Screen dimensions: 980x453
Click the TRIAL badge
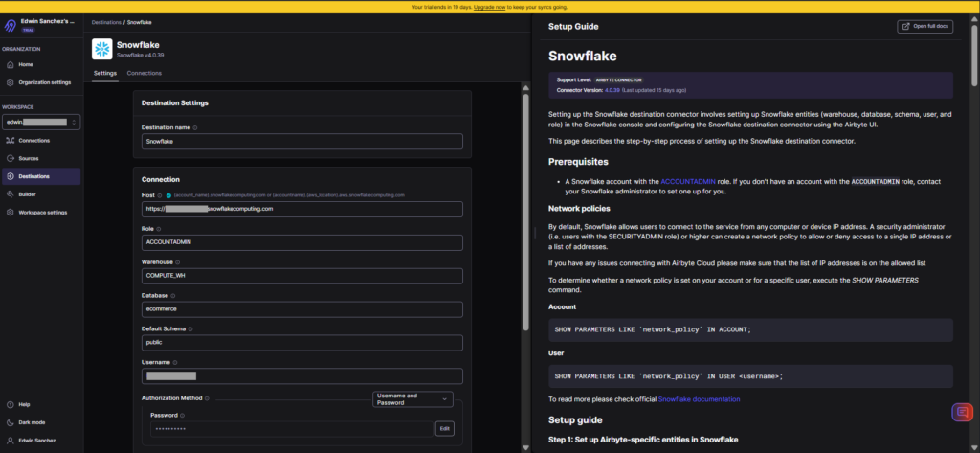point(29,30)
